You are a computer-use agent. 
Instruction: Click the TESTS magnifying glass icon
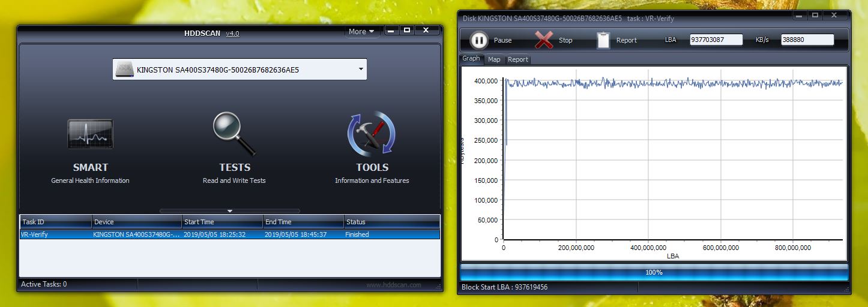pos(234,134)
